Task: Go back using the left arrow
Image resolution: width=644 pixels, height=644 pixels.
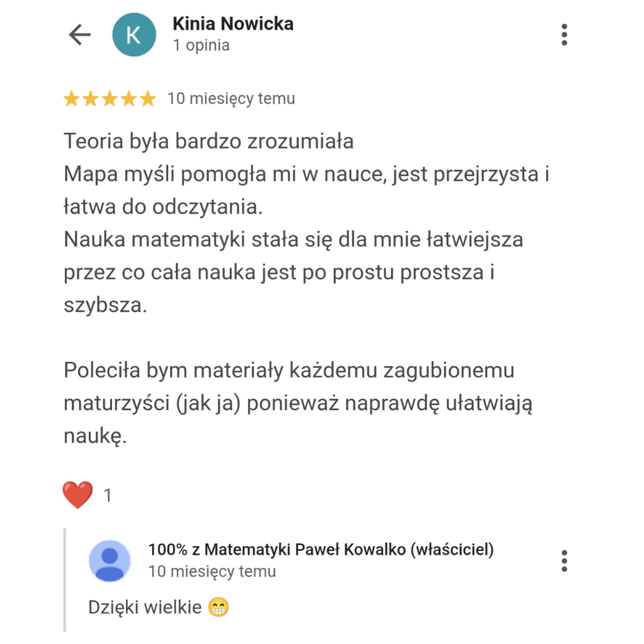Action: pos(79,35)
